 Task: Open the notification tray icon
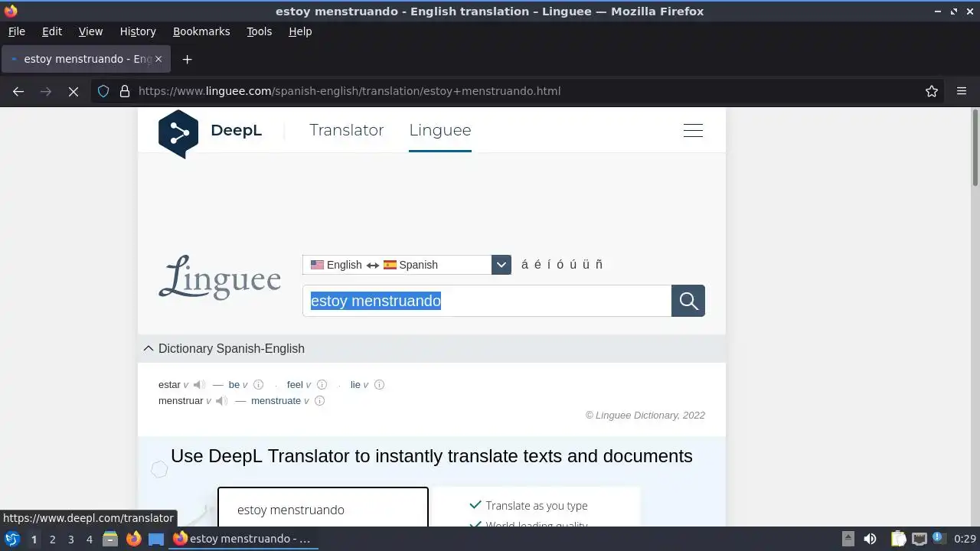point(939,539)
